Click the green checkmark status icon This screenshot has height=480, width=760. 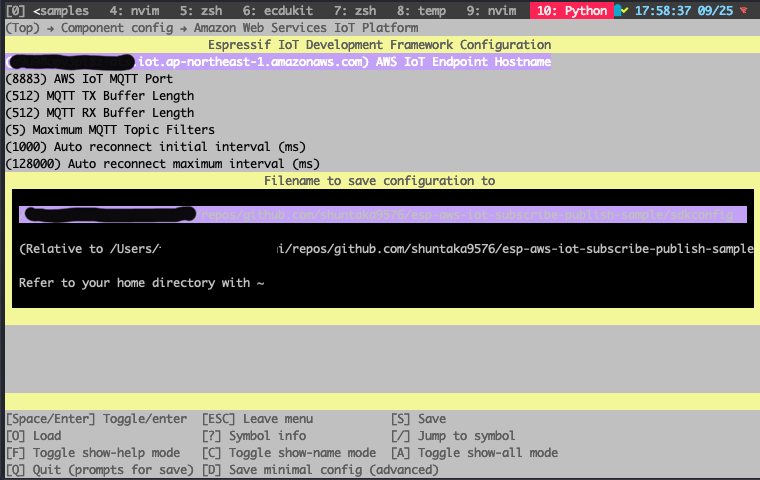coord(625,11)
